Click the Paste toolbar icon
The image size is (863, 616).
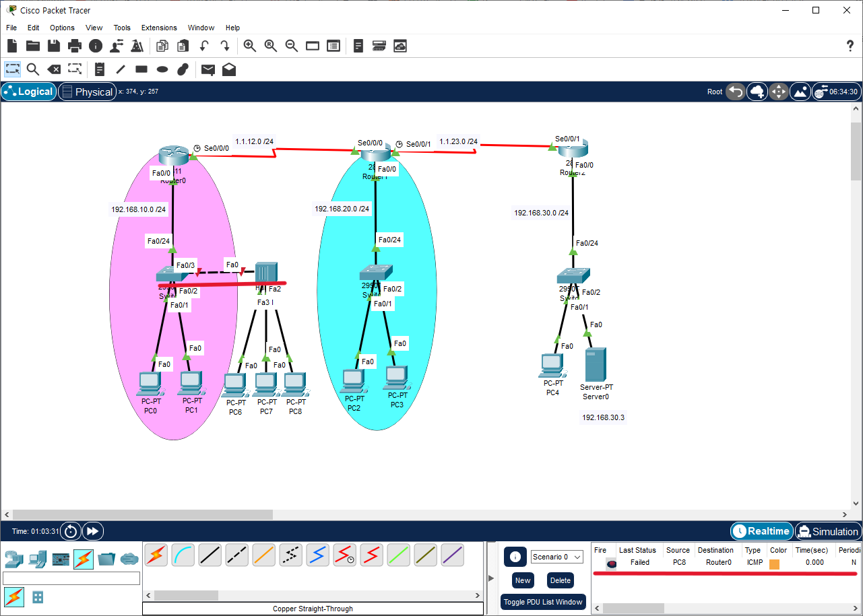point(183,46)
